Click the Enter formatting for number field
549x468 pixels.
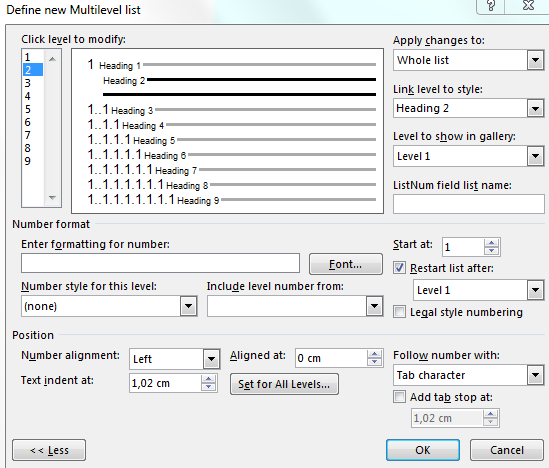(160, 263)
